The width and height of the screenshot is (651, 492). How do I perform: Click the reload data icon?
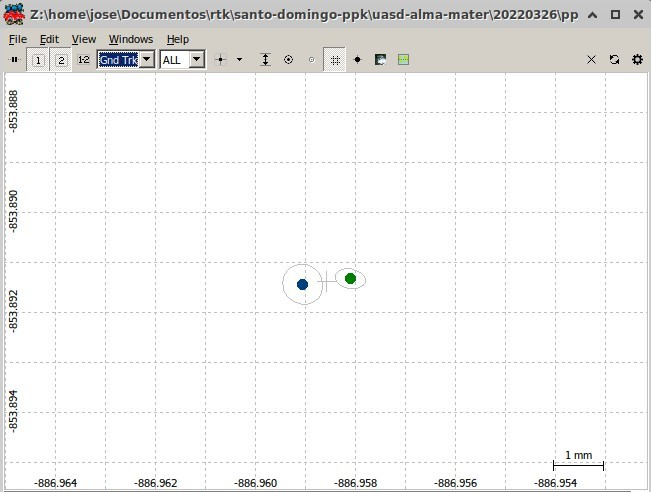614,60
